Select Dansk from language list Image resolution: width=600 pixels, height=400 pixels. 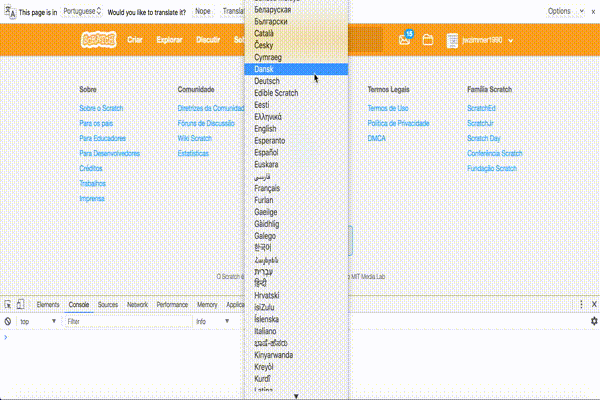coord(296,69)
